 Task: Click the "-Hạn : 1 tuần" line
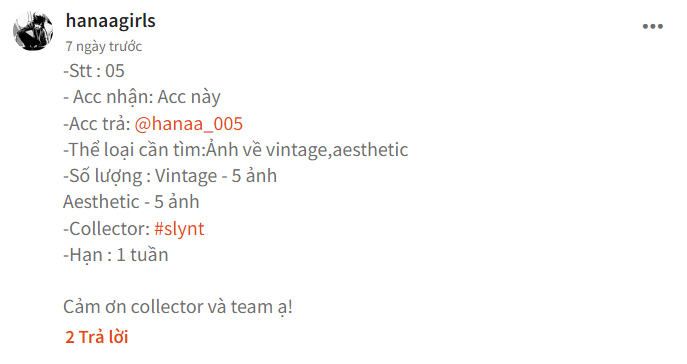coord(116,255)
